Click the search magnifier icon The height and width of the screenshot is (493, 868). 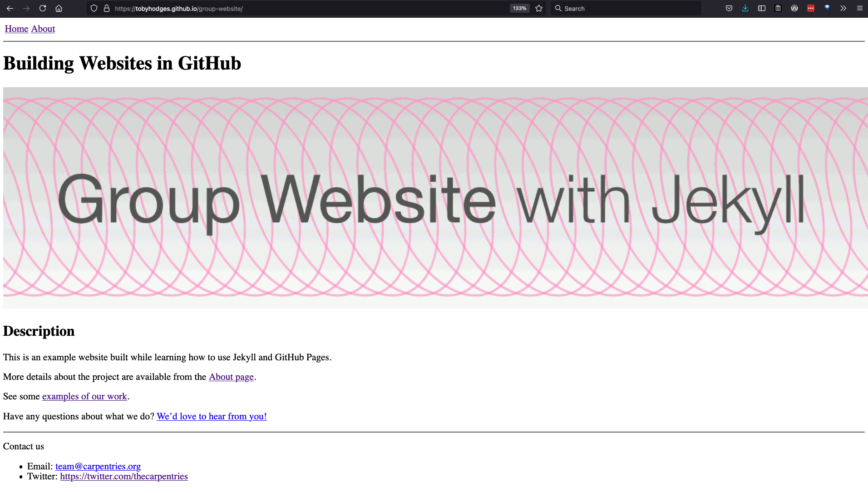[x=558, y=8]
